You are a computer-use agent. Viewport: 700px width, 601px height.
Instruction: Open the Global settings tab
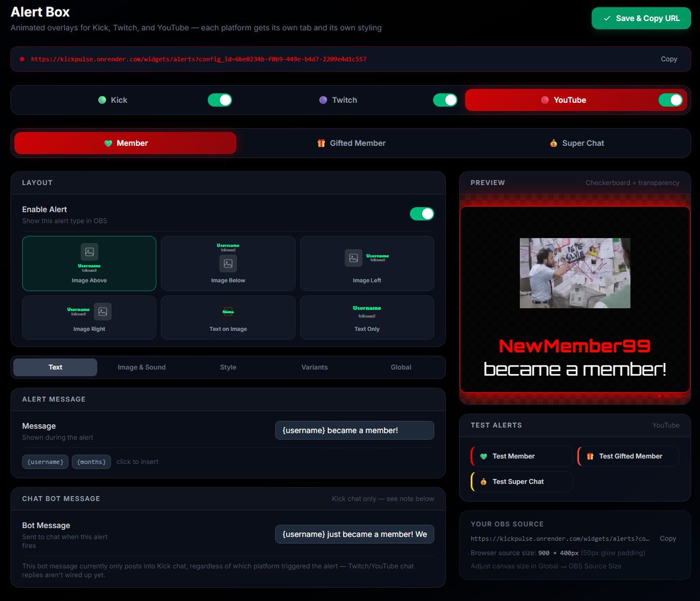401,367
